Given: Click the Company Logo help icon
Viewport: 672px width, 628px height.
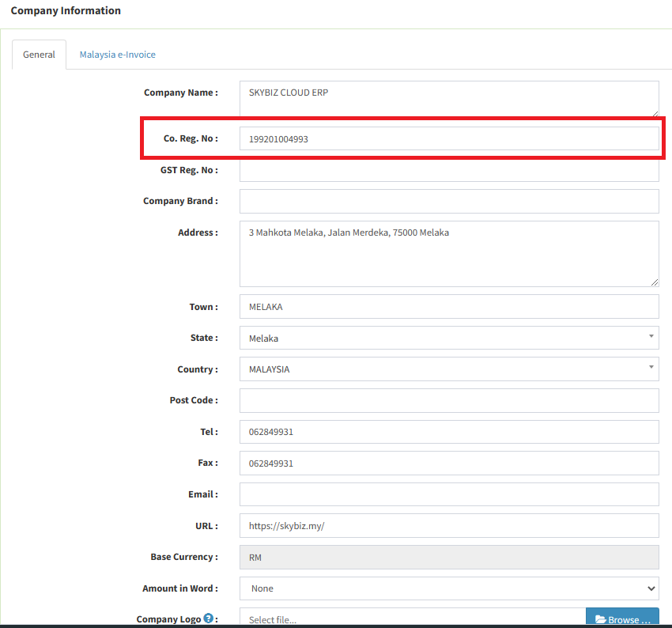Looking at the screenshot, I should (209, 619).
